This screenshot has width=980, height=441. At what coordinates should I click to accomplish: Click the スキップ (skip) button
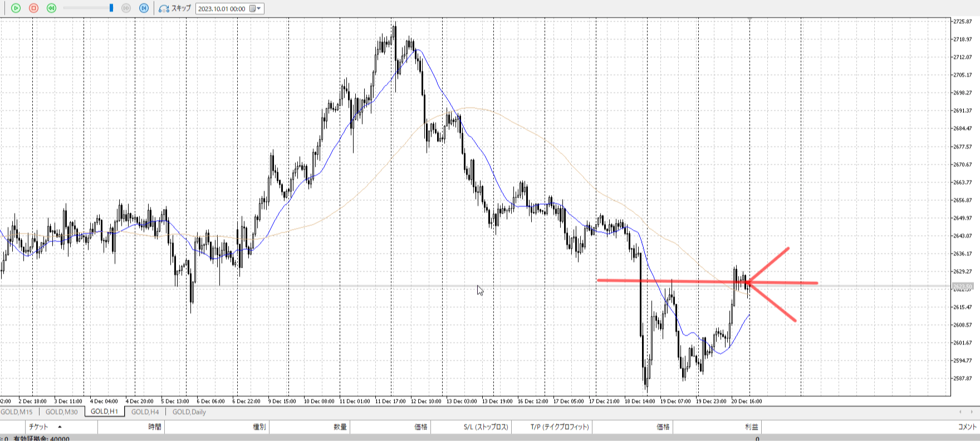pyautogui.click(x=175, y=8)
